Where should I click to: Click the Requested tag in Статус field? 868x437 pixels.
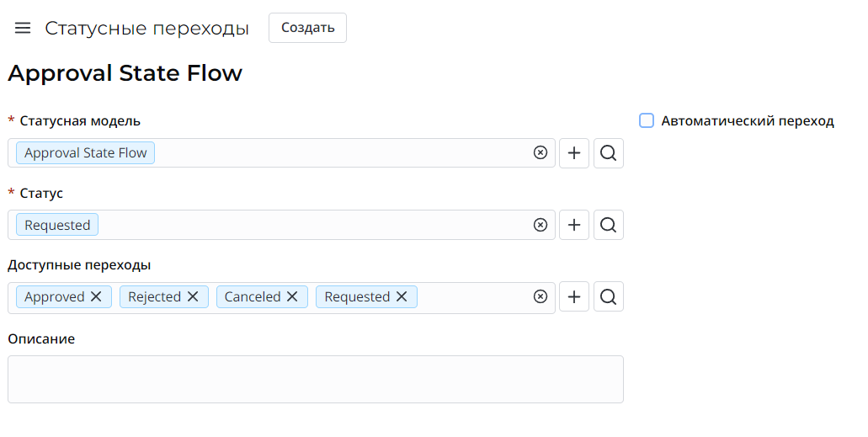click(57, 225)
